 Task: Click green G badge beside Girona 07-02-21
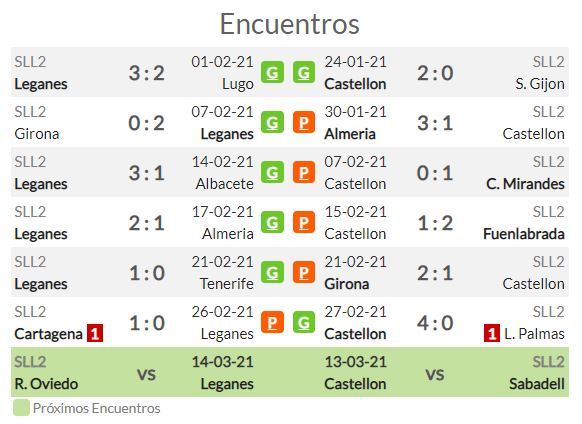[272, 123]
